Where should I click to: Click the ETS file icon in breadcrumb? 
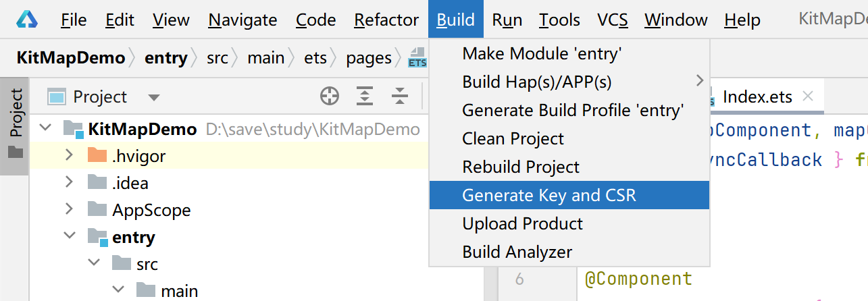(x=417, y=58)
